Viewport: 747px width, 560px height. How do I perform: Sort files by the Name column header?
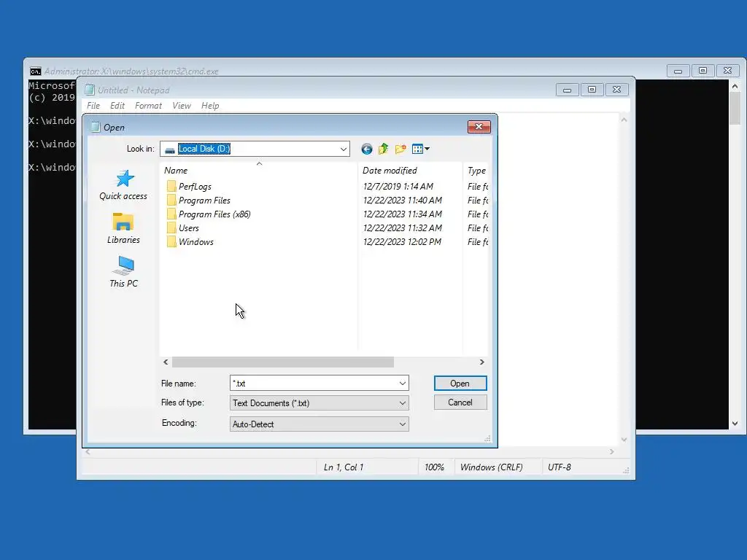[x=259, y=171]
